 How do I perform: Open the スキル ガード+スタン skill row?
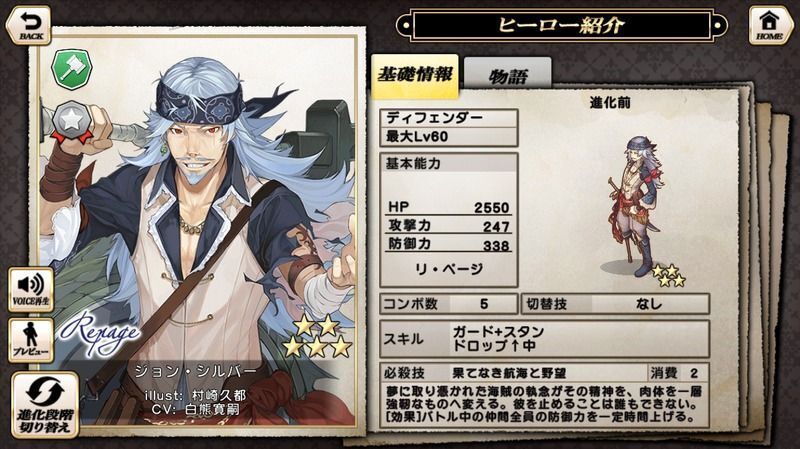544,339
